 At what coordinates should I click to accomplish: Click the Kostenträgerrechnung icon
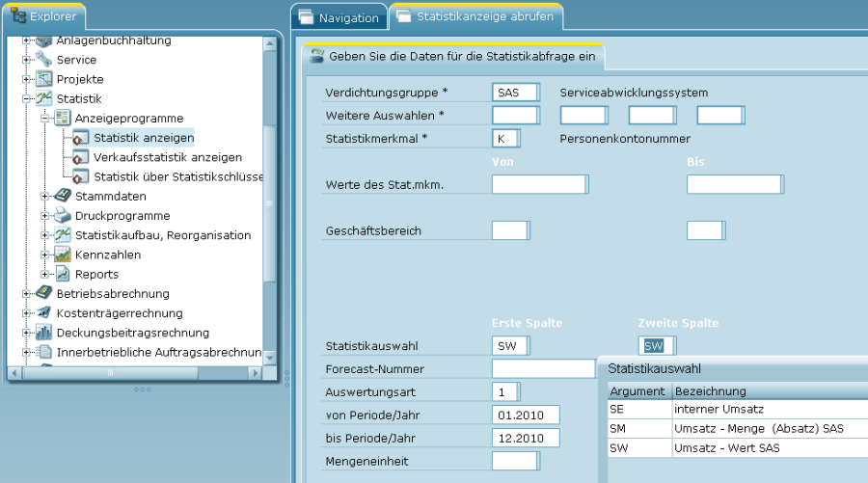tap(43, 312)
